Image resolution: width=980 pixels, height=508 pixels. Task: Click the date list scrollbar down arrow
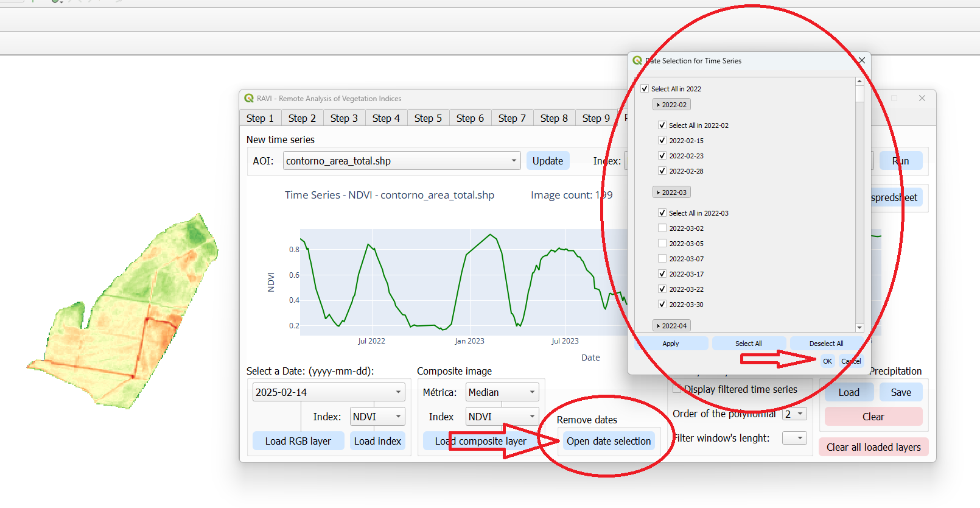[x=859, y=328]
